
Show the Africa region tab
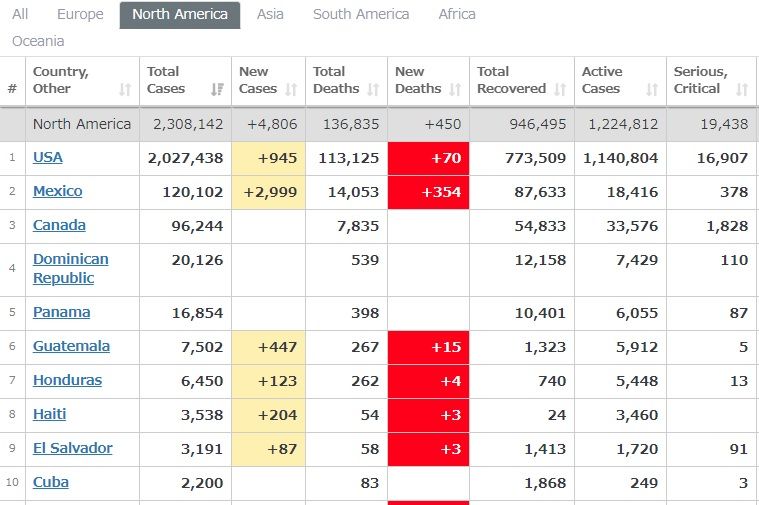click(457, 14)
